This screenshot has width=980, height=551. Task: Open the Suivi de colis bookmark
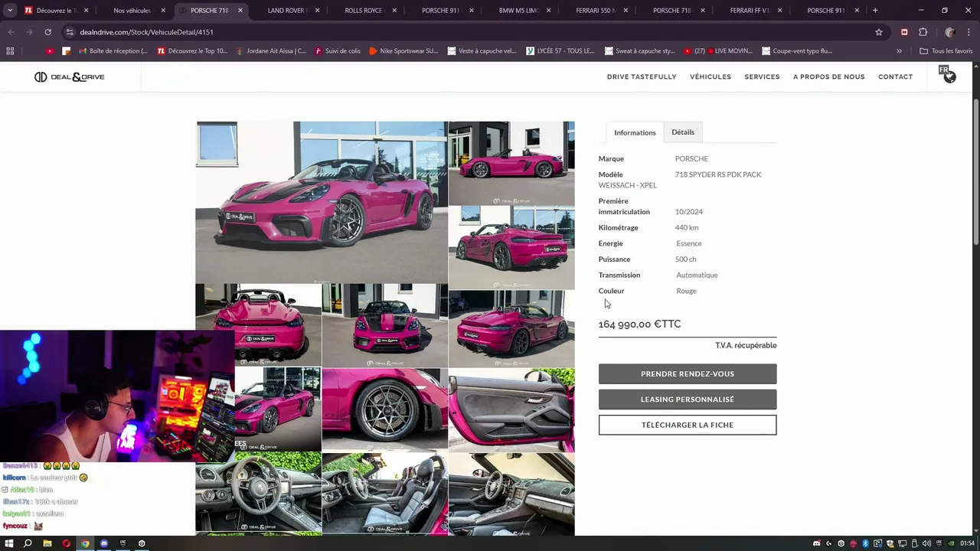(x=337, y=51)
